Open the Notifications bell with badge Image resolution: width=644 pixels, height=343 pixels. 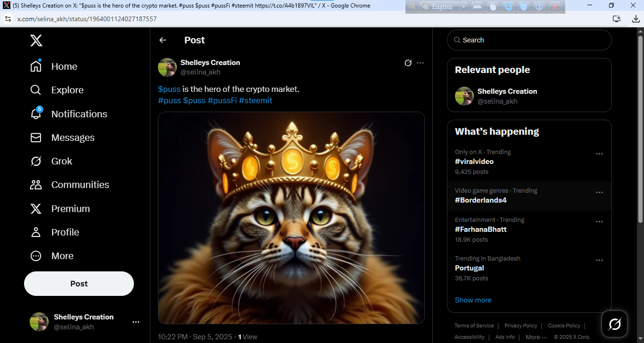pos(36,114)
